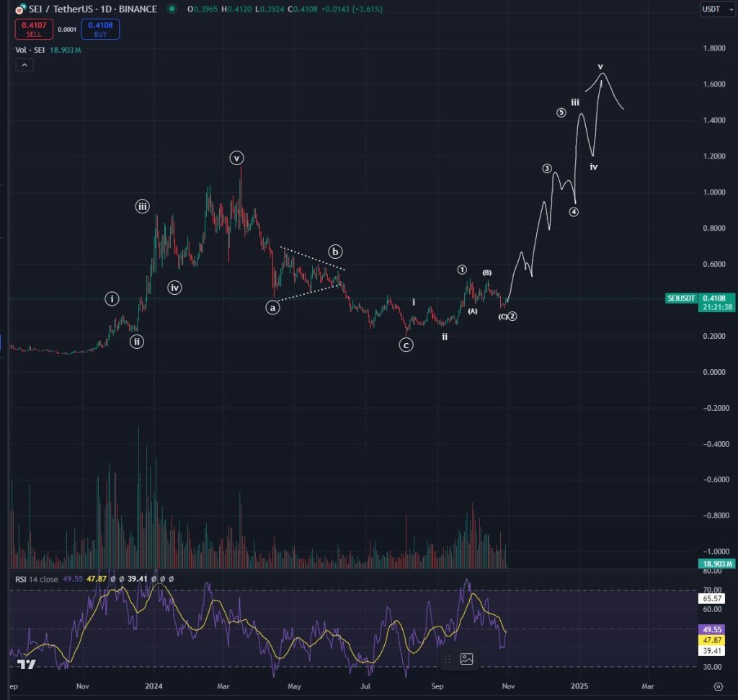Open the USDT currency dropdown
This screenshot has height=700, width=738.
point(718,9)
